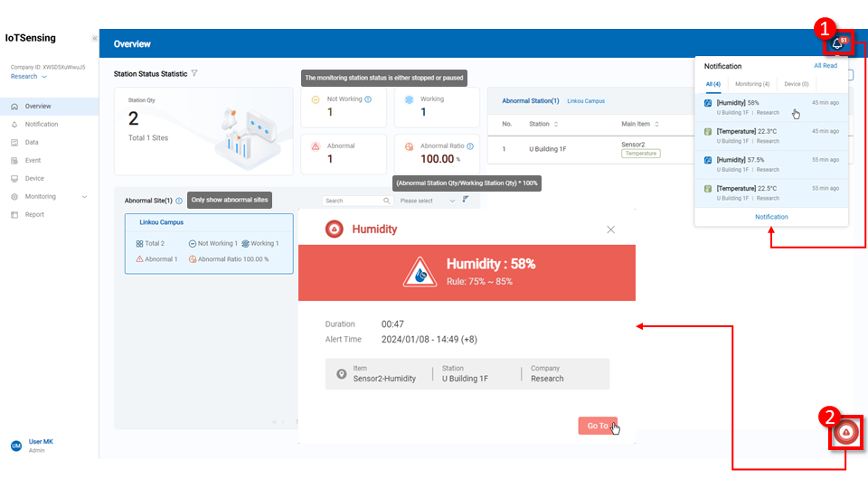Click the Station Status Statistic filter icon

[x=194, y=73]
